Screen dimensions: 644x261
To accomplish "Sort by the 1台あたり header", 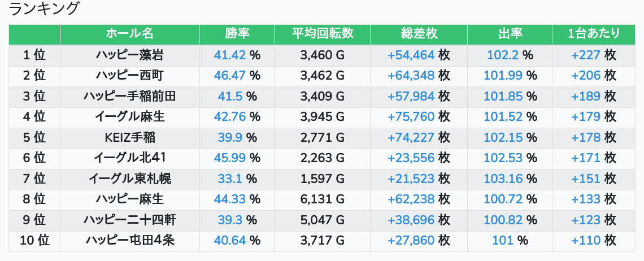I will (593, 34).
